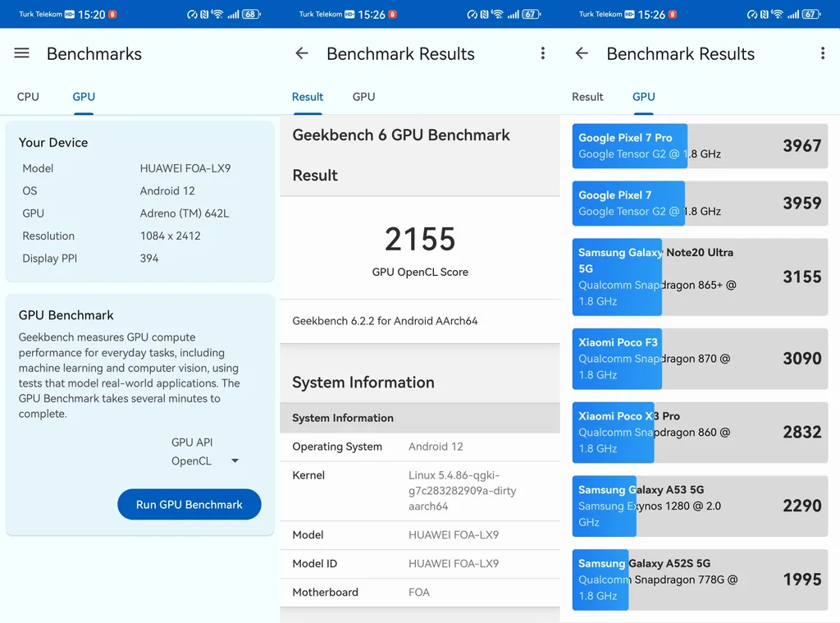Select GPU tab on the right results screen

coord(643,97)
